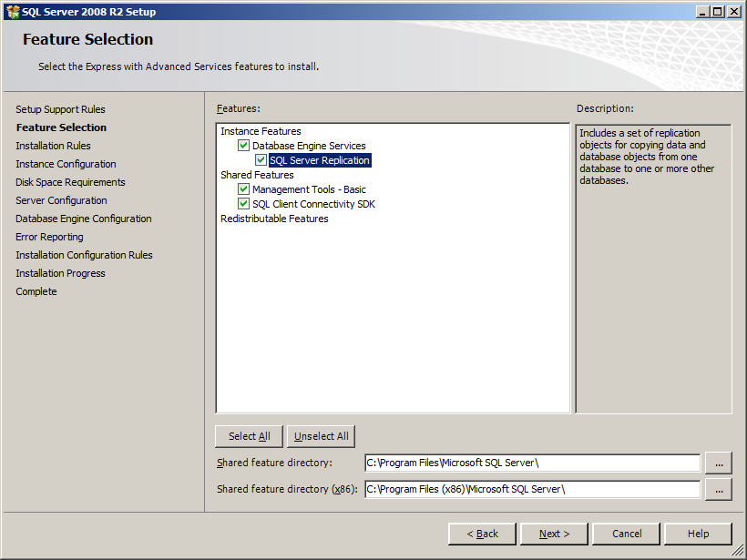Click the Redistributable Features group heading
Screen dimensions: 747x560
(x=274, y=219)
